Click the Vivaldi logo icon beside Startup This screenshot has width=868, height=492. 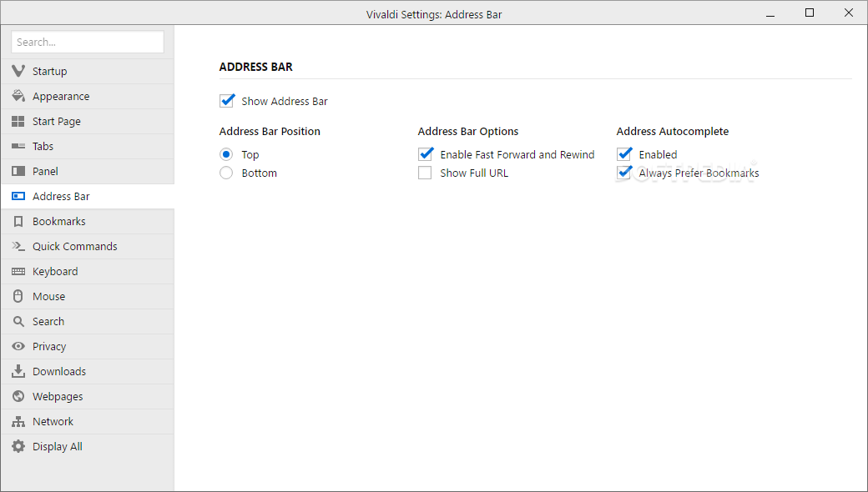[x=18, y=71]
